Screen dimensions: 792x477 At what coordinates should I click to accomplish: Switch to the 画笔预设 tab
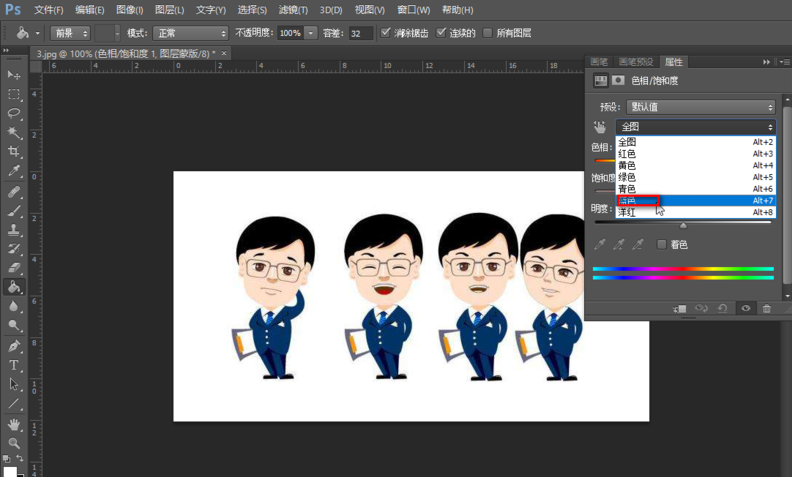[x=635, y=62]
